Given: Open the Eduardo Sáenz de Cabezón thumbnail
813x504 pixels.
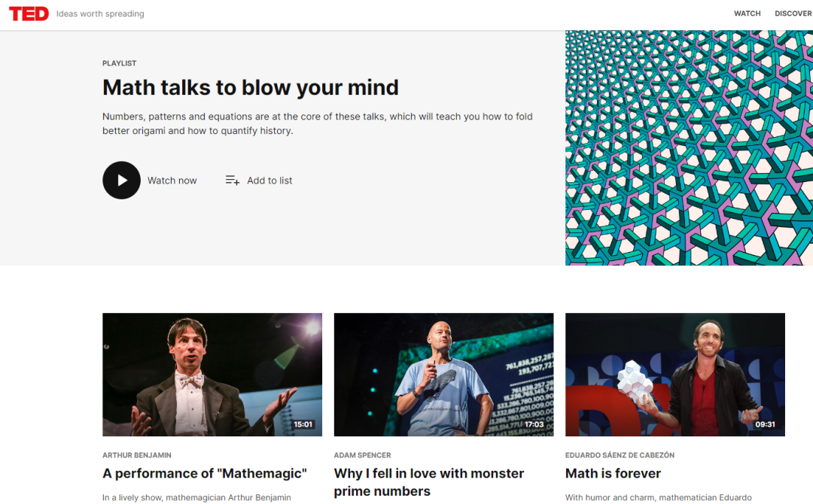Looking at the screenshot, I should pos(675,375).
